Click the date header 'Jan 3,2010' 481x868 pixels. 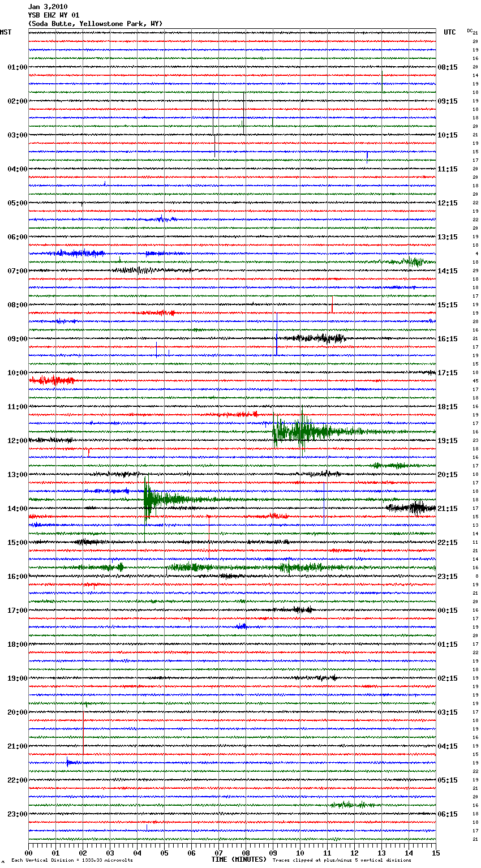point(48,7)
